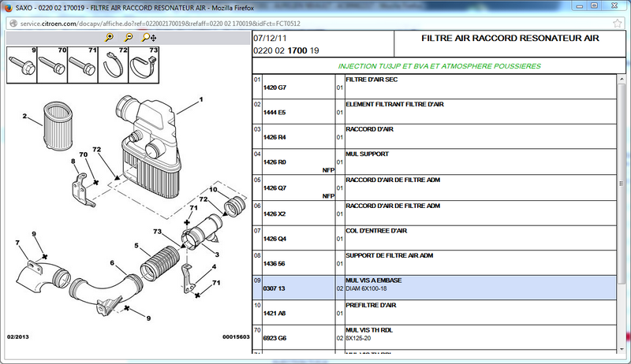This screenshot has height=364, width=631.
Task: Select part number 1420 G7
Action: [x=274, y=87]
